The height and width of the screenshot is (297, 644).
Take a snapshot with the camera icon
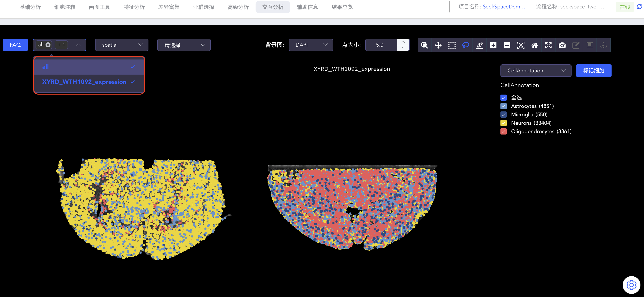tap(562, 45)
